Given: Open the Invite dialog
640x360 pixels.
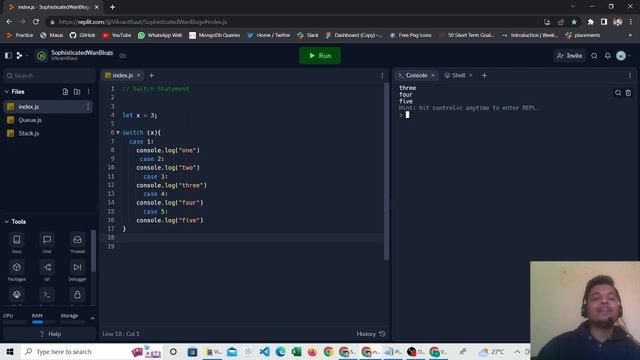Looking at the screenshot, I should click(569, 56).
